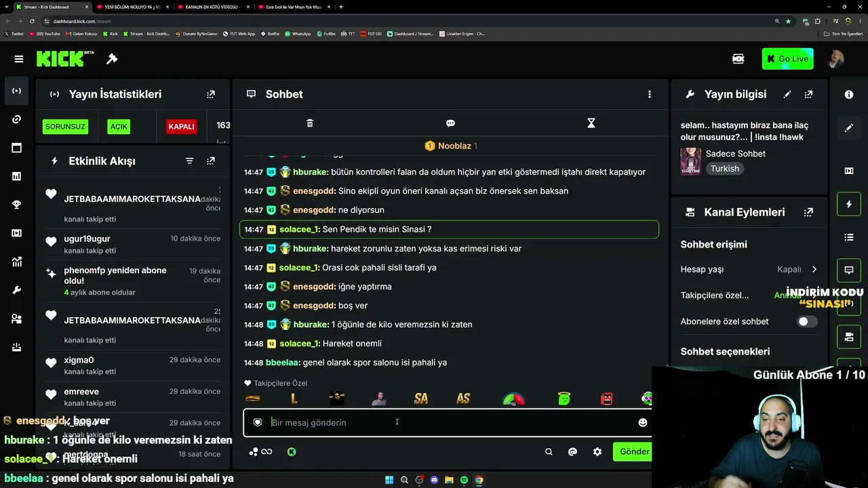This screenshot has height=488, width=868.
Task: Insert the gold L emote
Action: pyautogui.click(x=294, y=399)
